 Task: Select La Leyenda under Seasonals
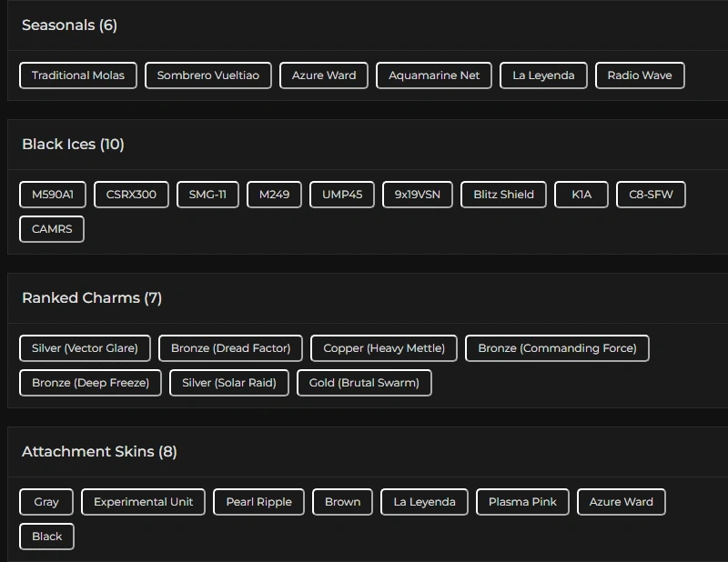[543, 75]
